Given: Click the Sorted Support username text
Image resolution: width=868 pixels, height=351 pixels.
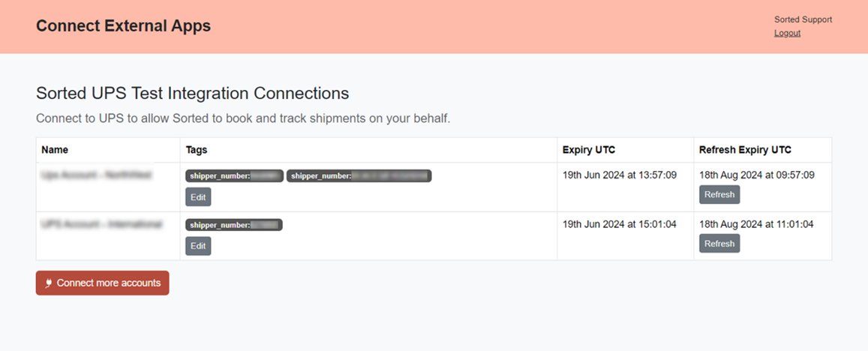Looking at the screenshot, I should click(x=803, y=19).
